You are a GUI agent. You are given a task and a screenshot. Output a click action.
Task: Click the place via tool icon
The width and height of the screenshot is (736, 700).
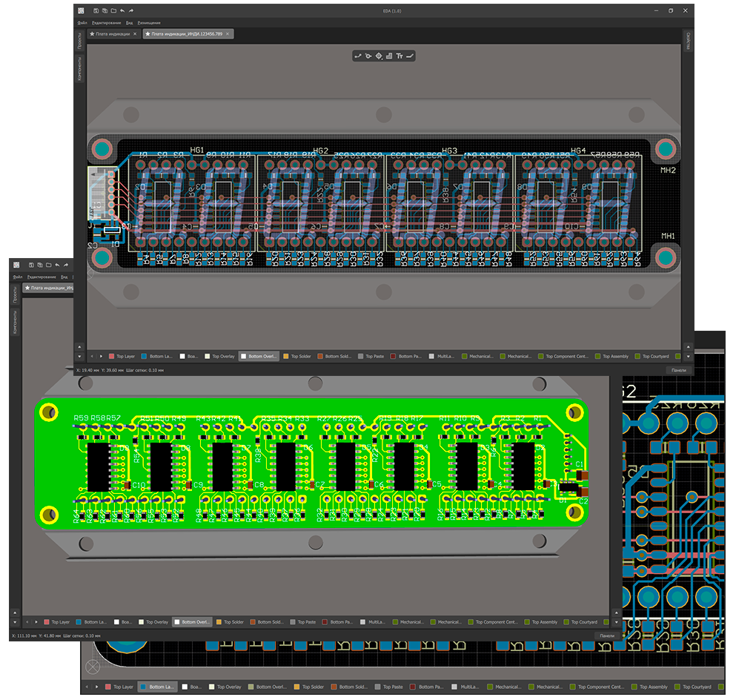pos(368,56)
